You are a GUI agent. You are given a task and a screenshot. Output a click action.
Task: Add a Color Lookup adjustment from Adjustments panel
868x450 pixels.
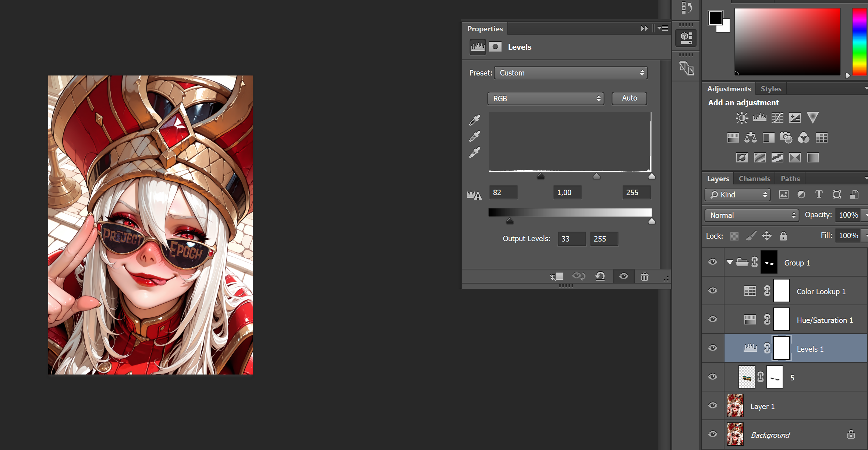click(821, 138)
